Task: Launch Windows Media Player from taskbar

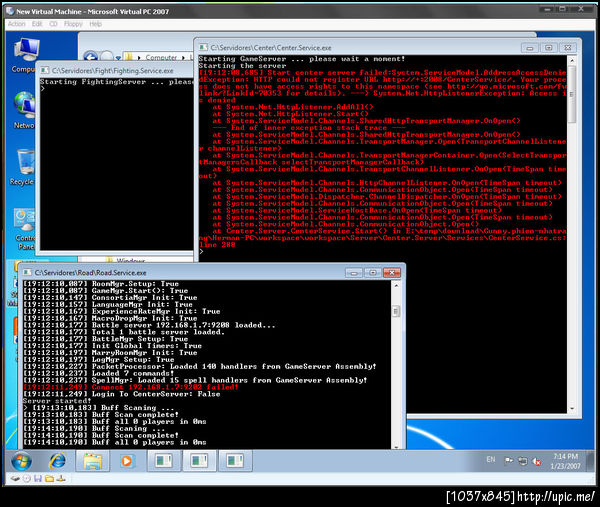Action: [x=126, y=461]
